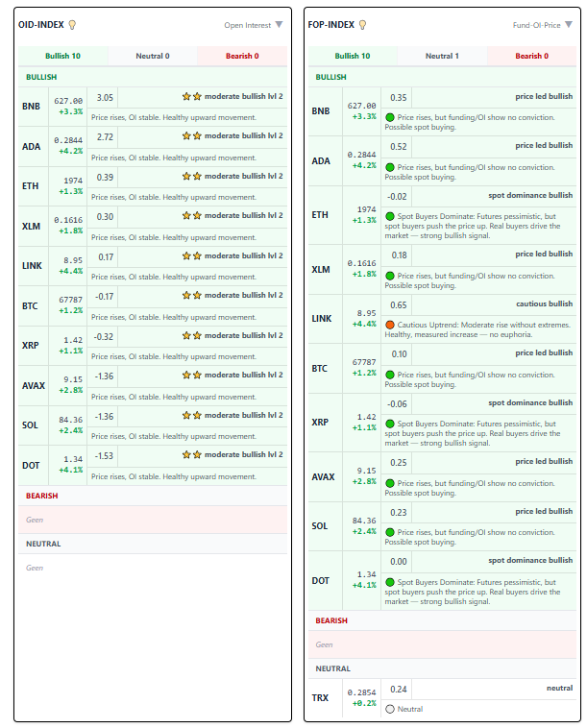This screenshot has width=587, height=728.
Task: Click the empty circle icon in TRX row
Action: click(x=389, y=709)
